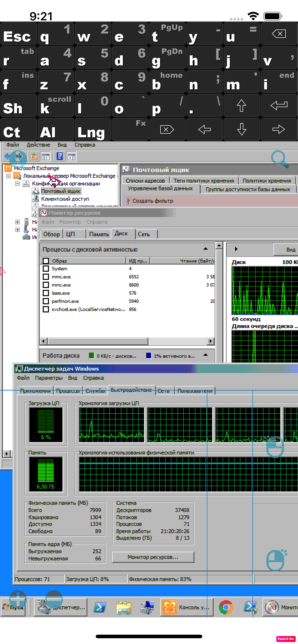The width and height of the screenshot is (298, 644).
Task: Toggle select-all checkbox in Образ header
Action: click(46, 261)
